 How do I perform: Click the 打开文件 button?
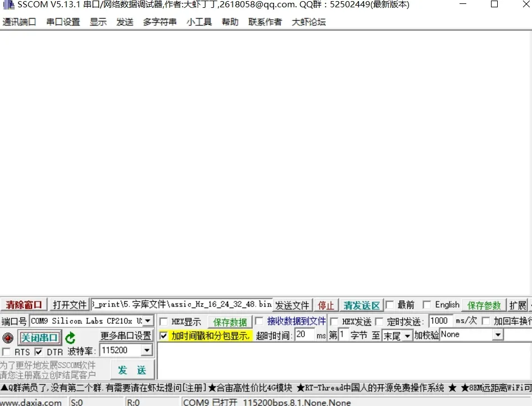pyautogui.click(x=70, y=305)
